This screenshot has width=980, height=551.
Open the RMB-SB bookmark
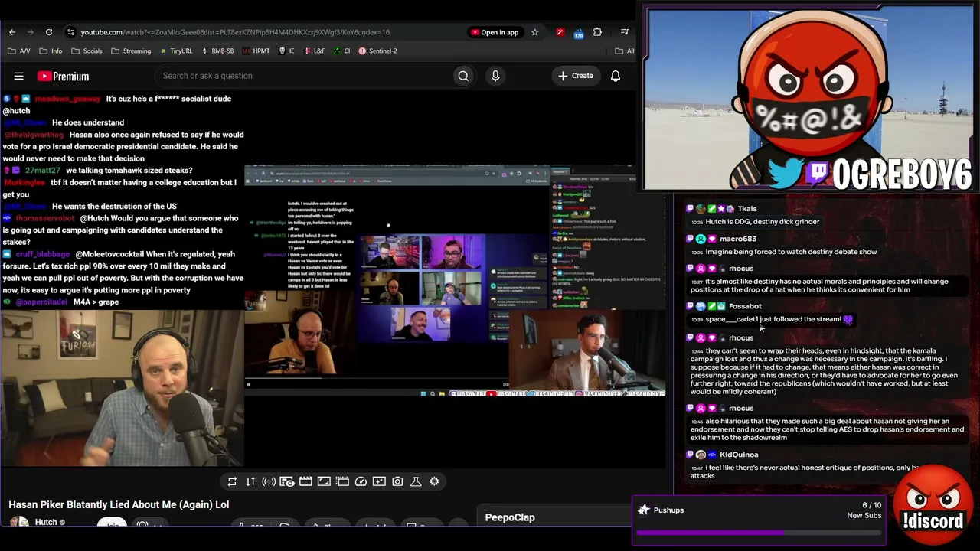pyautogui.click(x=217, y=51)
